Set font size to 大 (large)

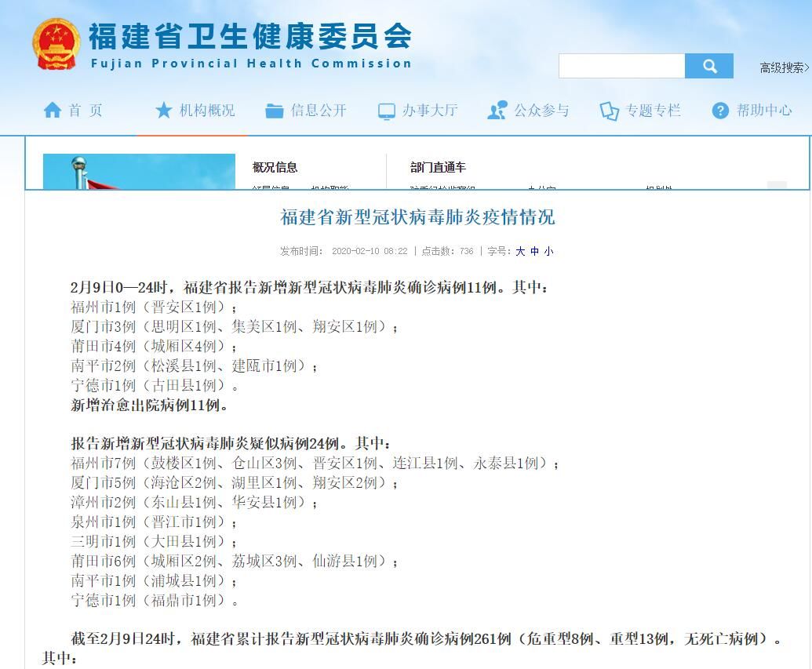point(520,251)
